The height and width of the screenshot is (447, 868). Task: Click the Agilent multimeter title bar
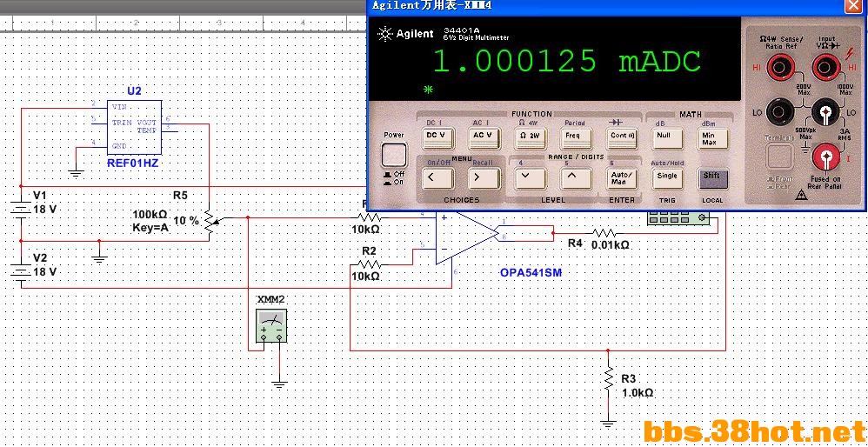(x=606, y=6)
